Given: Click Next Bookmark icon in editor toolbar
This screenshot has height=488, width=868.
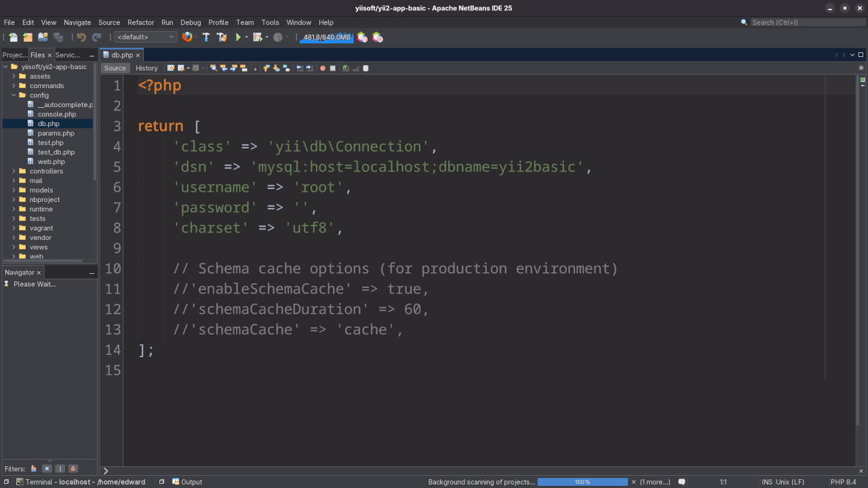Looking at the screenshot, I should click(276, 68).
